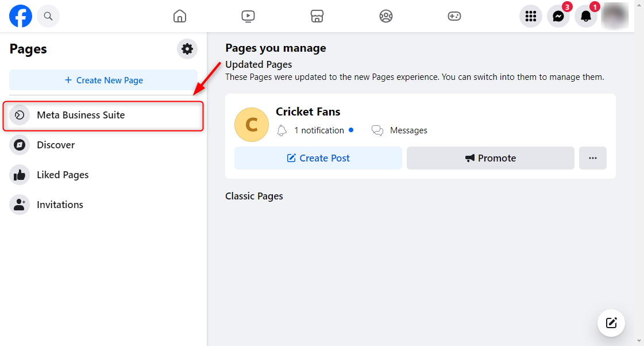Click Create Post for Cricket Fans
This screenshot has width=644, height=346.
(318, 158)
